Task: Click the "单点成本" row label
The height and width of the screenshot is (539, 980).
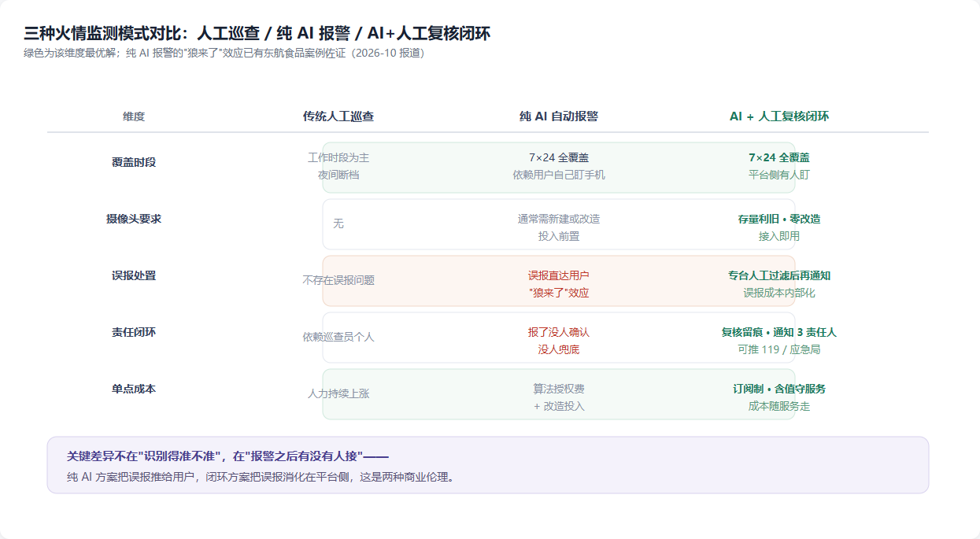Action: (134, 389)
